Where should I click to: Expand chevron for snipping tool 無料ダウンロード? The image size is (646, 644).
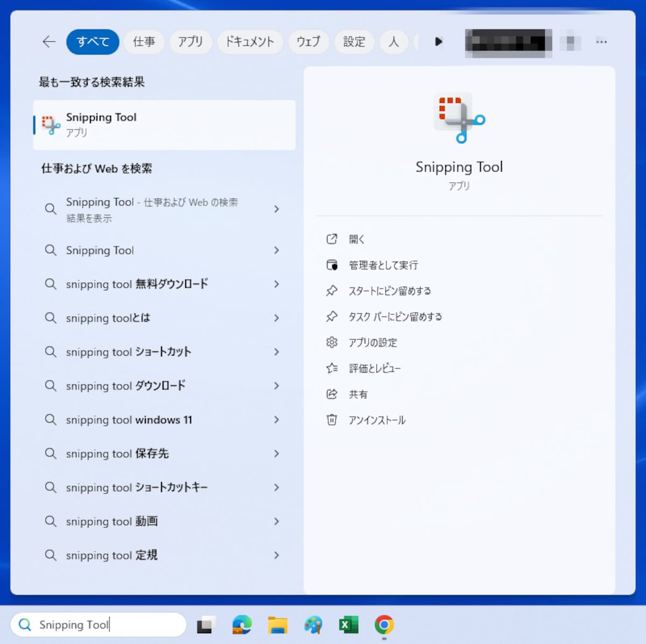point(277,284)
